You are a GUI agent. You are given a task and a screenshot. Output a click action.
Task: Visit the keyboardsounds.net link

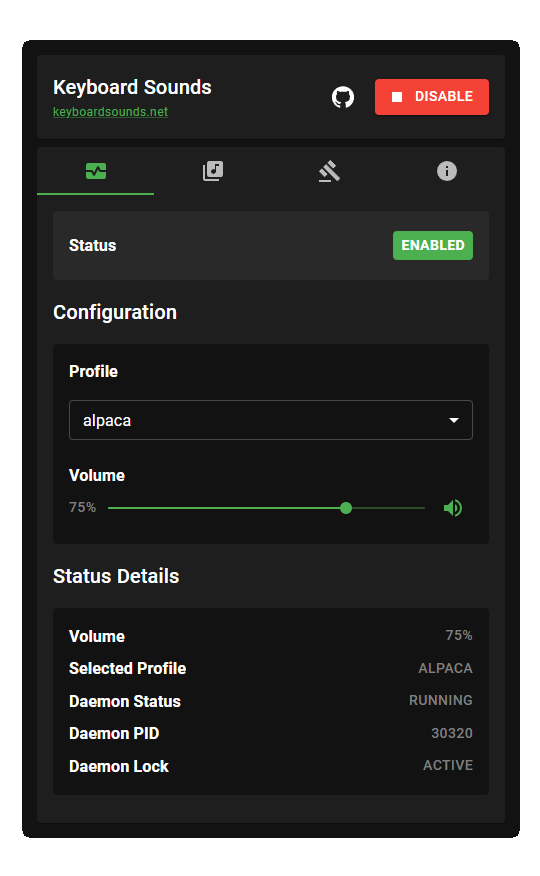click(x=110, y=112)
